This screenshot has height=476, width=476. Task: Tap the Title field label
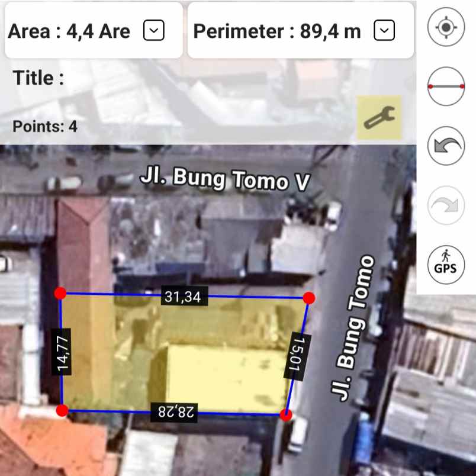[38, 78]
